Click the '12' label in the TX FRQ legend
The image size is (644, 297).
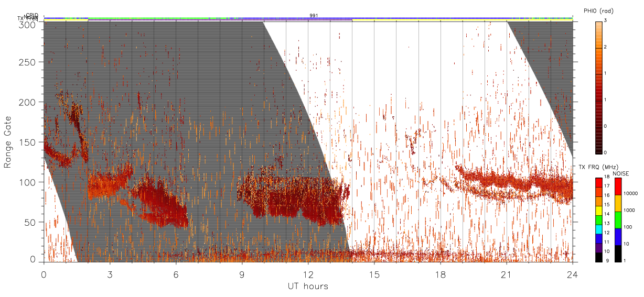pos(607,233)
